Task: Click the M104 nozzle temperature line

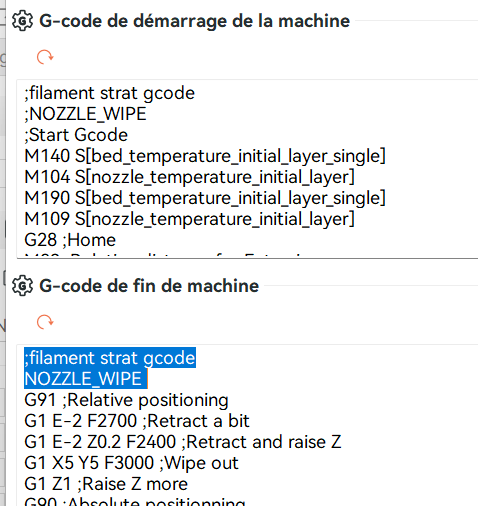Action: coord(189,177)
